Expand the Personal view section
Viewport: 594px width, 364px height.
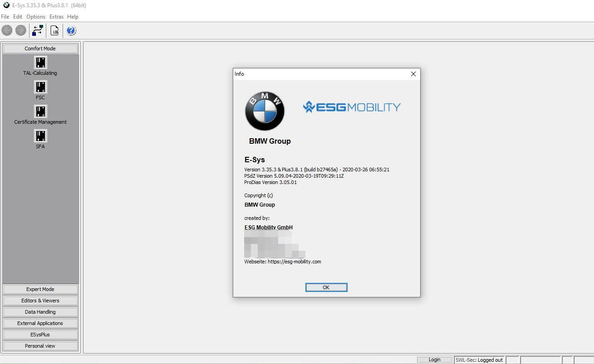tap(40, 346)
